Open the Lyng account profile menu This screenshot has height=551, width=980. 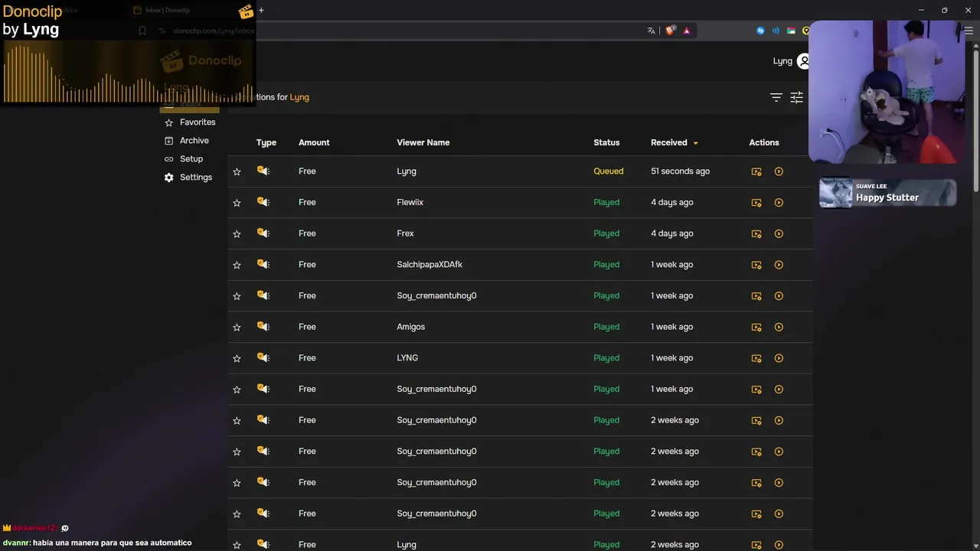(x=802, y=61)
